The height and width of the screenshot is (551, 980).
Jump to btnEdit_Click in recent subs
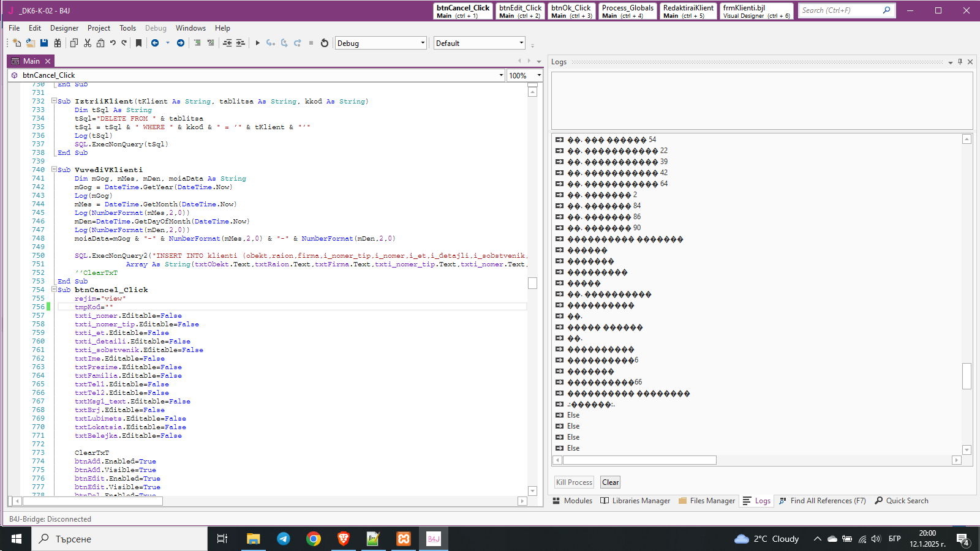pyautogui.click(x=519, y=11)
